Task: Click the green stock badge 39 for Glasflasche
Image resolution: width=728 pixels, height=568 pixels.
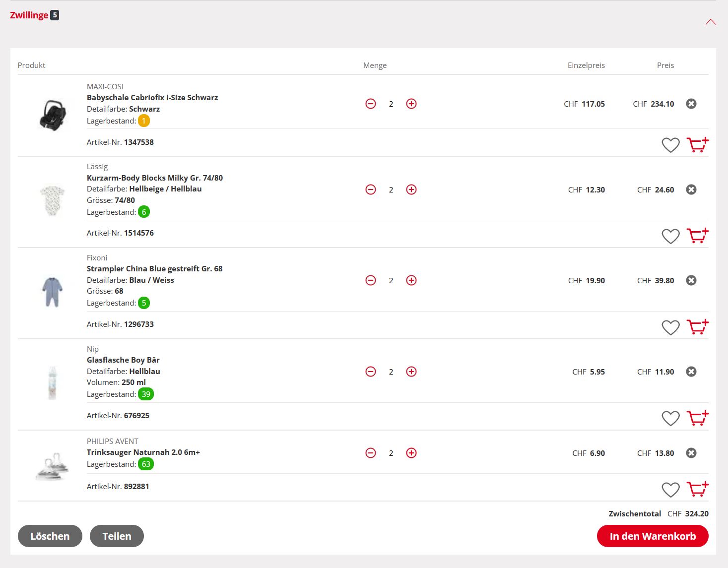Action: click(146, 394)
